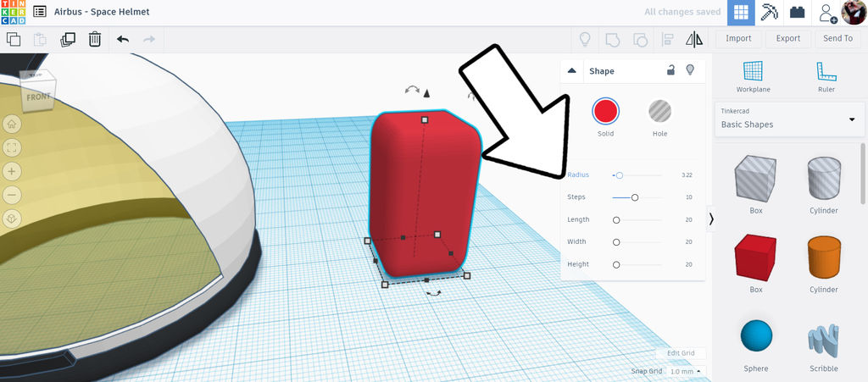Open the Snap Grid dropdown
Image resolution: width=868 pixels, height=382 pixels.
click(685, 372)
